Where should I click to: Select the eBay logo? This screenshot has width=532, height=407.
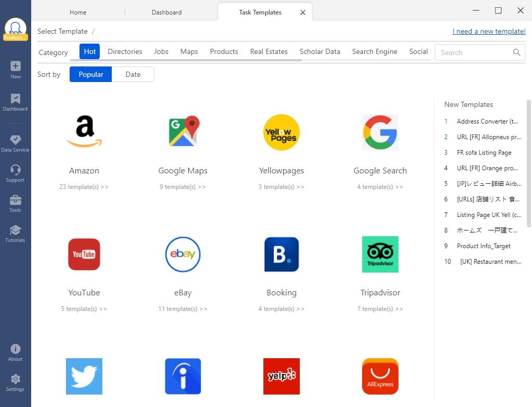tap(183, 254)
